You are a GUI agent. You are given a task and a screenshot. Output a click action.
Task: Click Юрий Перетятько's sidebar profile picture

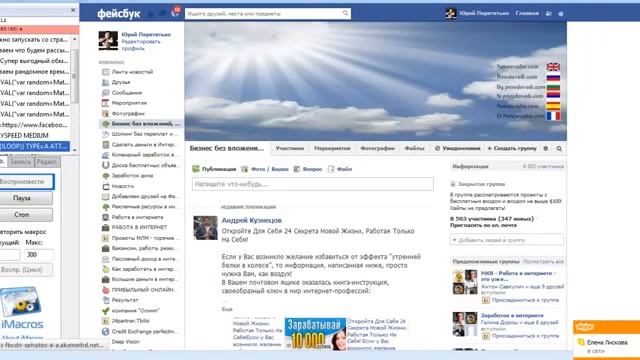pos(108,40)
